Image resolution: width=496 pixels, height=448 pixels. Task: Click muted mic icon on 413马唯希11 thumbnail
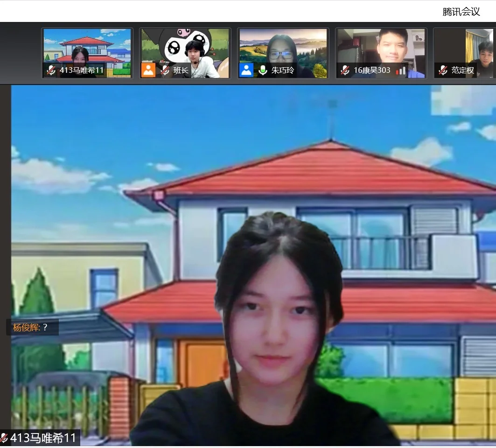click(51, 70)
